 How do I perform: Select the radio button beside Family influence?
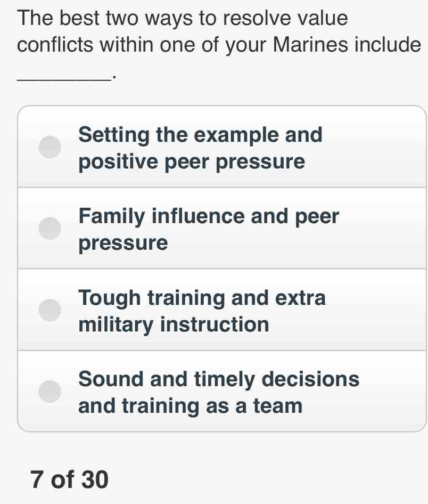(x=50, y=229)
